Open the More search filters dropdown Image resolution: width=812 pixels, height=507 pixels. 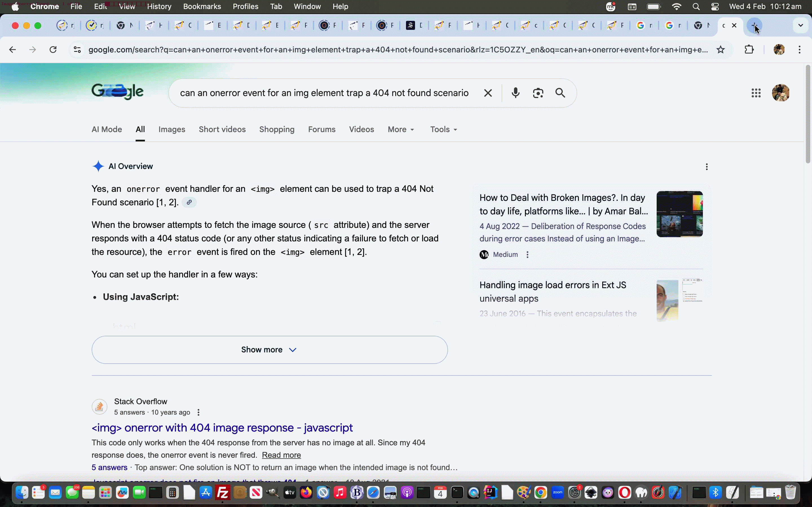point(401,130)
